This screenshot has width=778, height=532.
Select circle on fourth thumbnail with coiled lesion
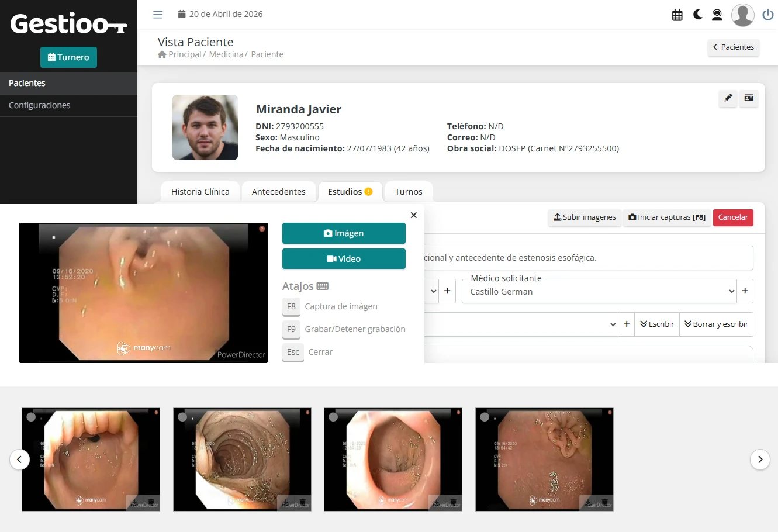pos(485,417)
